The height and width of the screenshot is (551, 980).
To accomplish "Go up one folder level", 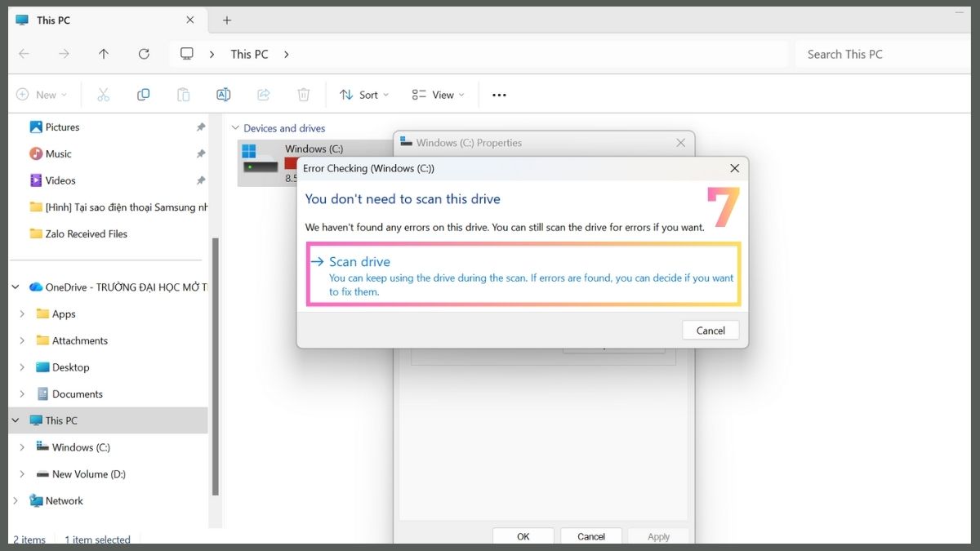I will pyautogui.click(x=104, y=54).
